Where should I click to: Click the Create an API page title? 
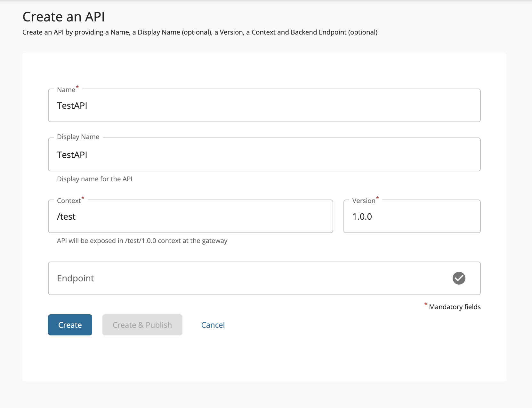point(63,17)
